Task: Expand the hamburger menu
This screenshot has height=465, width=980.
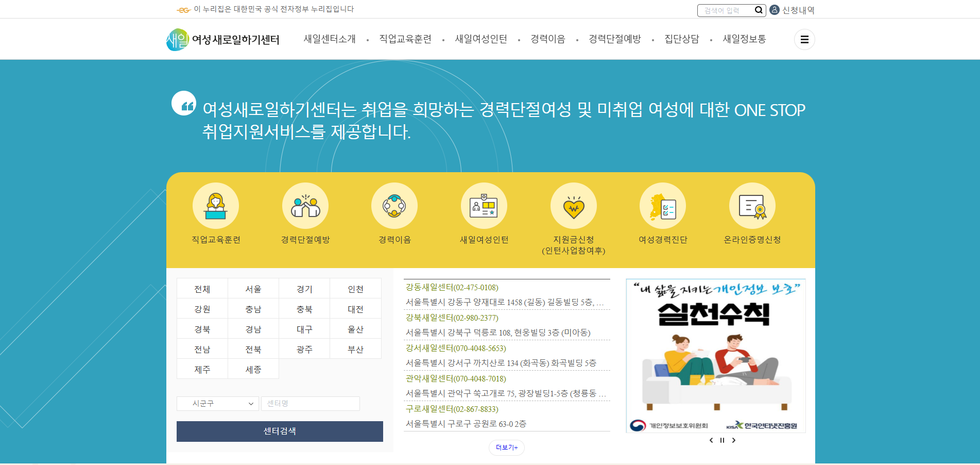Action: tap(804, 39)
